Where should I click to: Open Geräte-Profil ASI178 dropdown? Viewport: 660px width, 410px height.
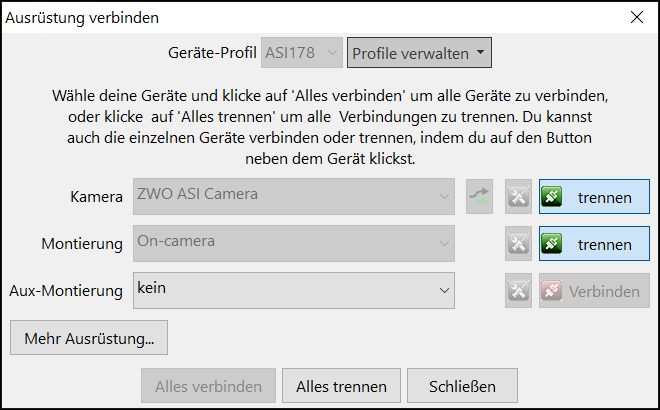[302, 53]
